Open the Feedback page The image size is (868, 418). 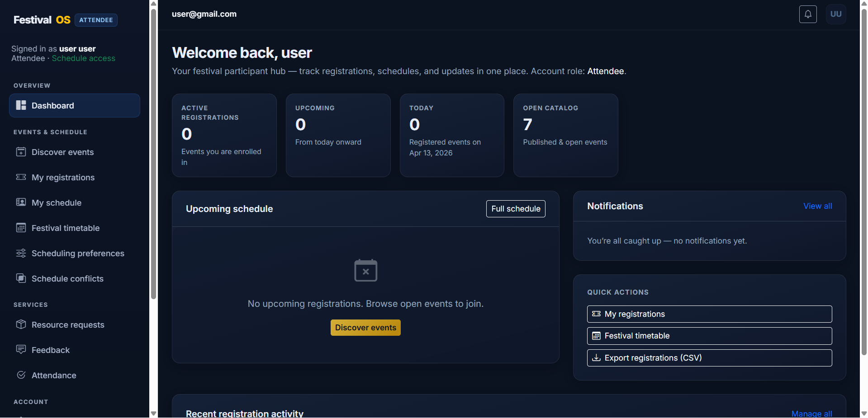pyautogui.click(x=75, y=350)
